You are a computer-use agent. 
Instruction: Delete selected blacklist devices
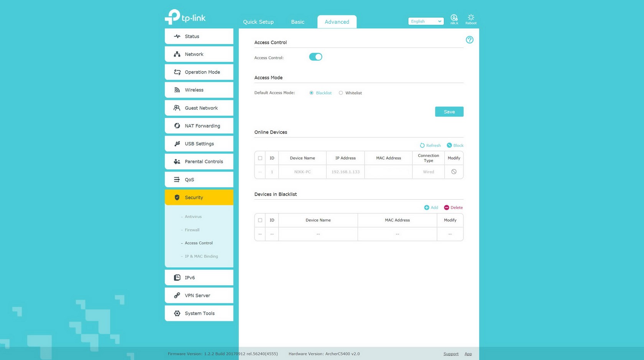point(453,208)
